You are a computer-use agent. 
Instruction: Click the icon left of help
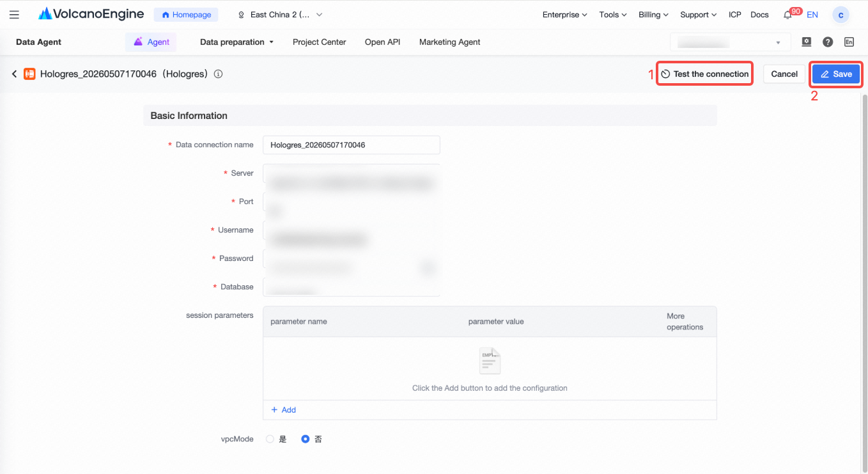[x=807, y=42]
